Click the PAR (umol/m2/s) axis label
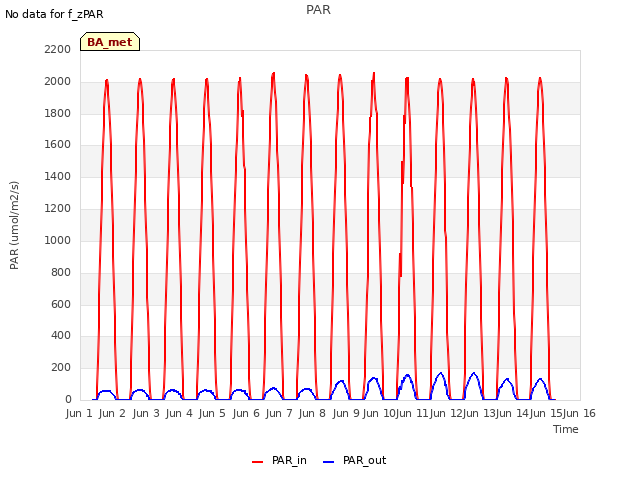The height and width of the screenshot is (480, 640). coord(14,225)
